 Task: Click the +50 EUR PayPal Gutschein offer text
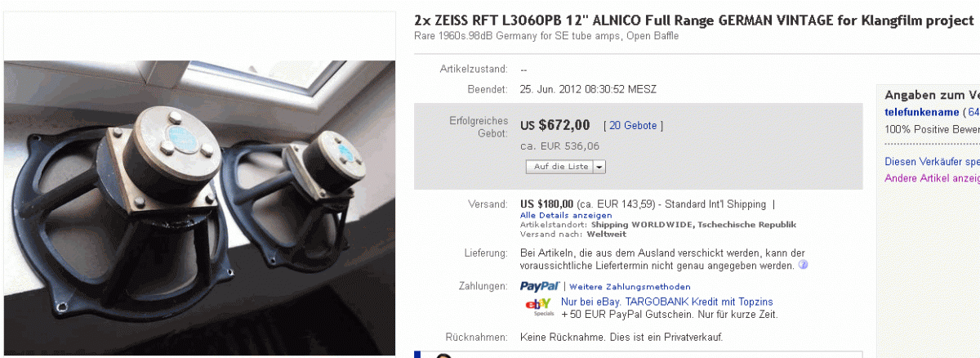tap(670, 314)
